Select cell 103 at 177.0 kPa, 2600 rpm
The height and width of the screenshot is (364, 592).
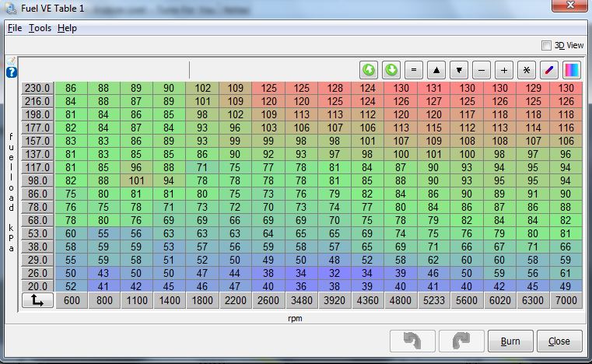[x=268, y=128]
